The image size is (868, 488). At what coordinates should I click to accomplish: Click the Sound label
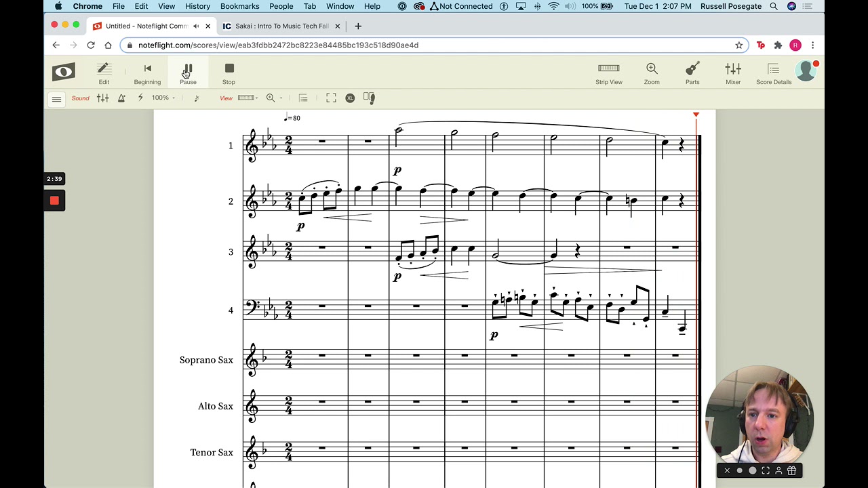(x=80, y=98)
